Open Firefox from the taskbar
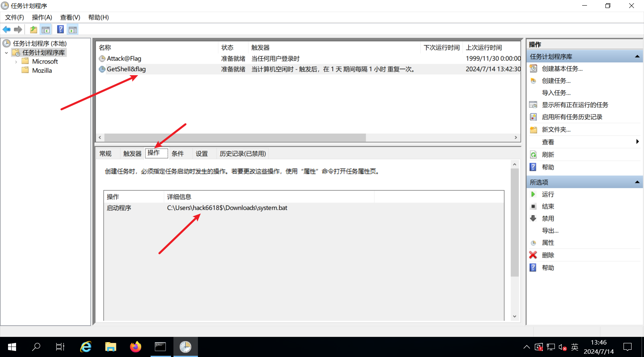Viewport: 644px width, 357px height. tap(136, 347)
